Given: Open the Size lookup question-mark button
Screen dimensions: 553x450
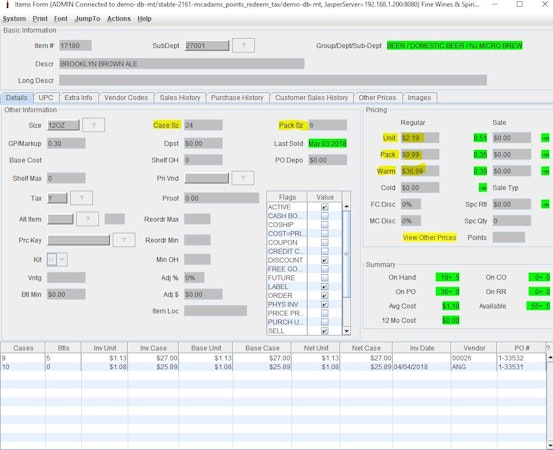Looking at the screenshot, I should click(93, 125).
